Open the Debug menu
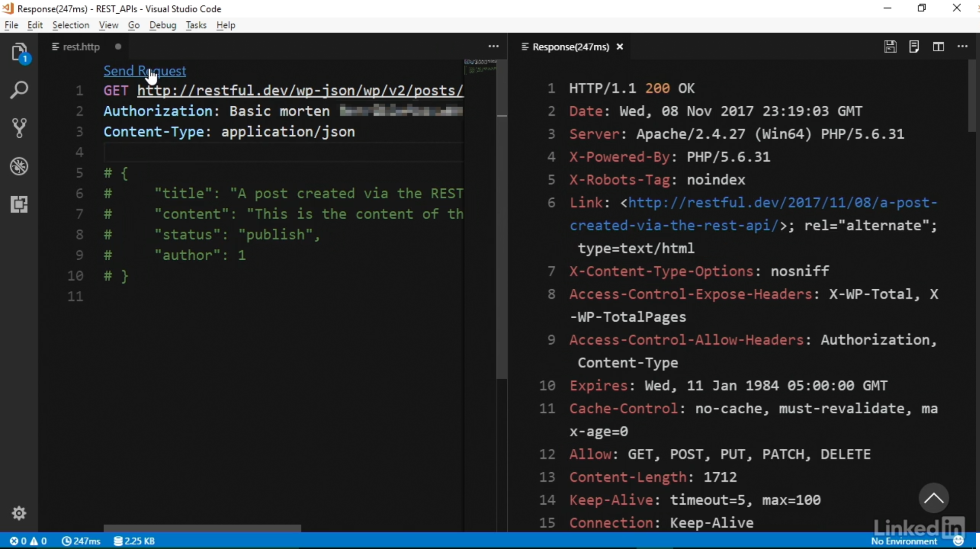The image size is (980, 549). pos(163,25)
